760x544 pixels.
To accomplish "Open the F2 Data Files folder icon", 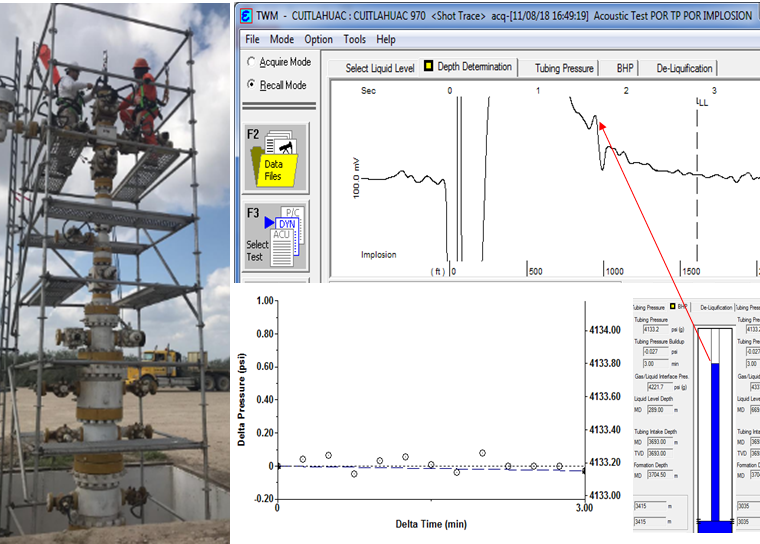I will (x=275, y=157).
